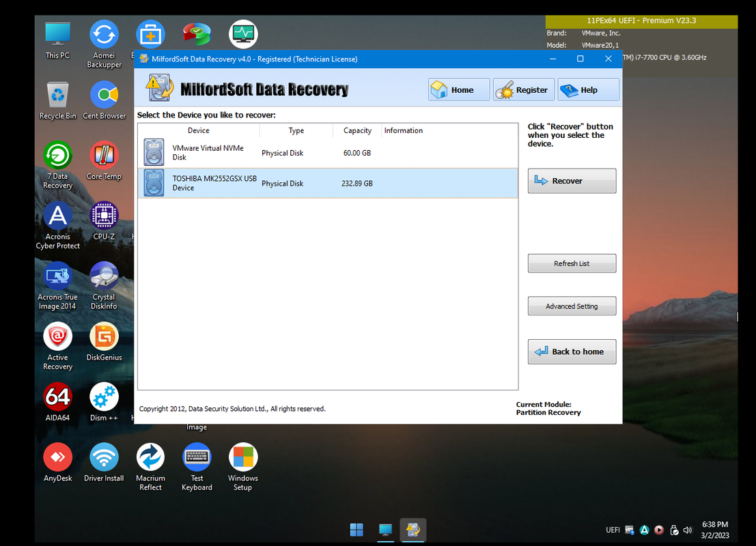The height and width of the screenshot is (546, 756).
Task: Click the blue first-aid kit desktop icon
Action: point(150,33)
